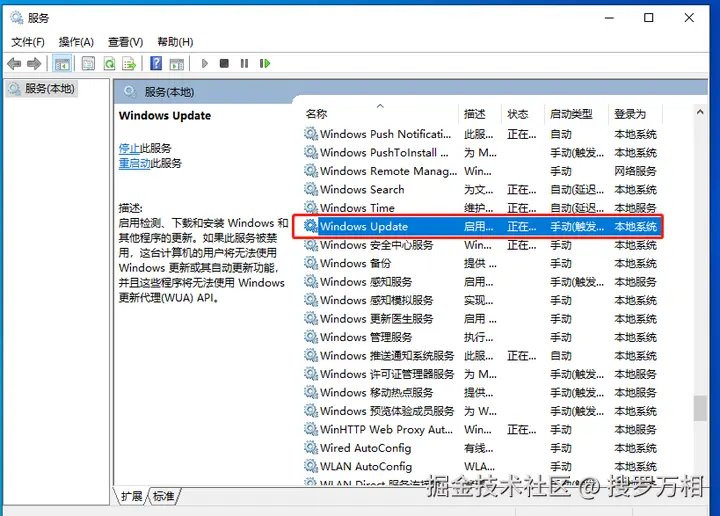Sort by the 描述 column header
720x516 pixels.
480,114
